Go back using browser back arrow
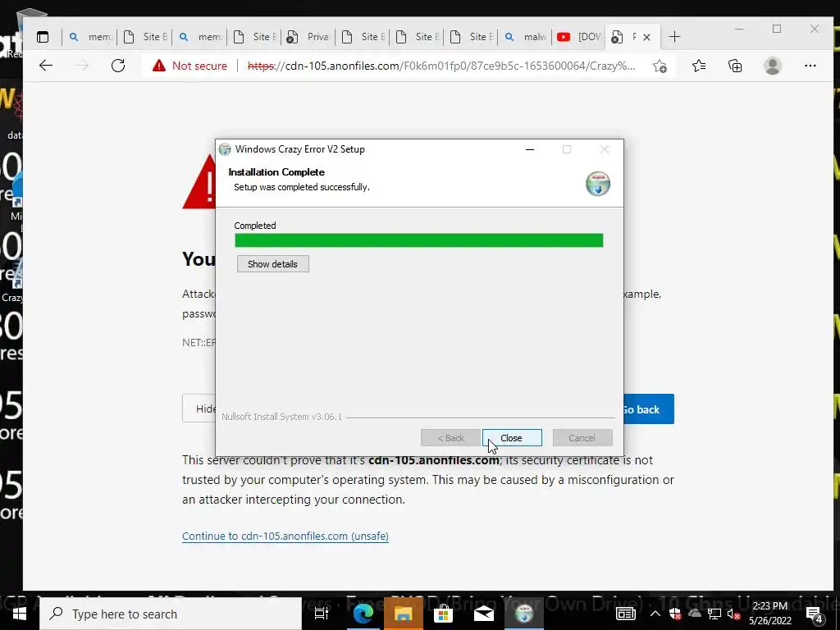 pyautogui.click(x=46, y=66)
